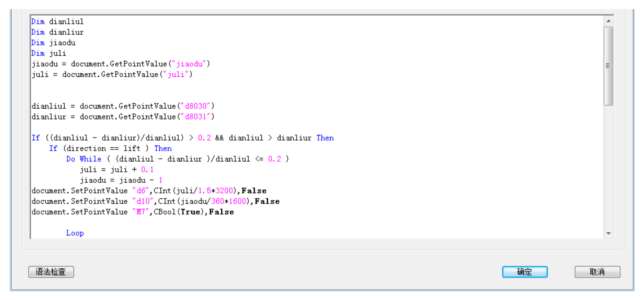
Task: Click the 'If (direction == lift ) Then' line
Action: coord(110,148)
